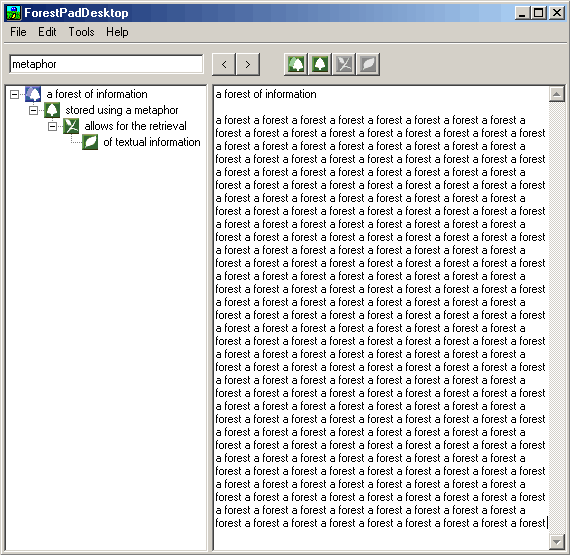Open the Edit menu
570x555 pixels.
click(x=47, y=32)
